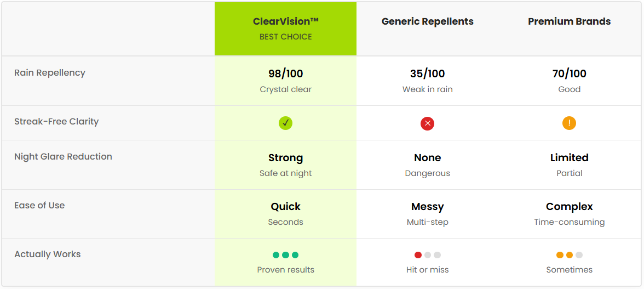Select the Premium Brands column header

pos(569,21)
